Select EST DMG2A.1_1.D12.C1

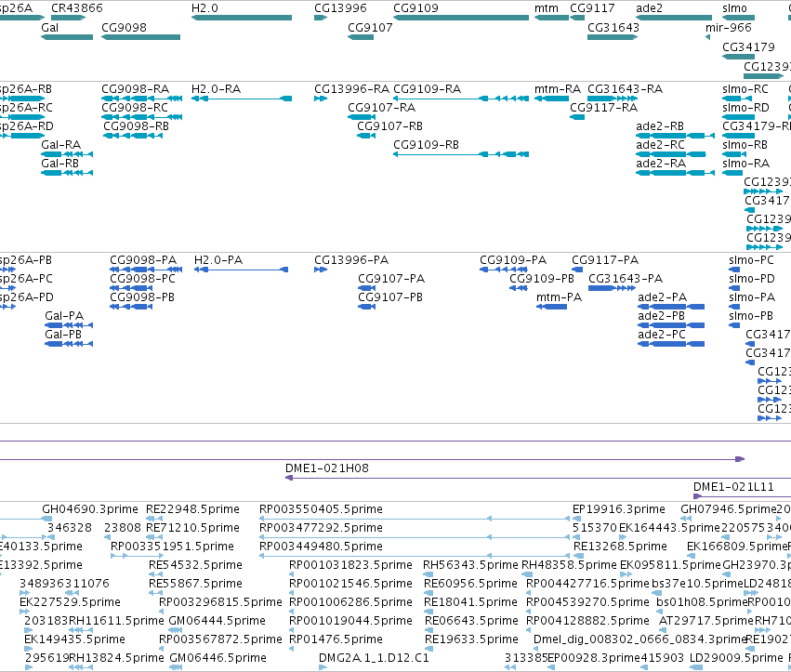click(x=323, y=667)
